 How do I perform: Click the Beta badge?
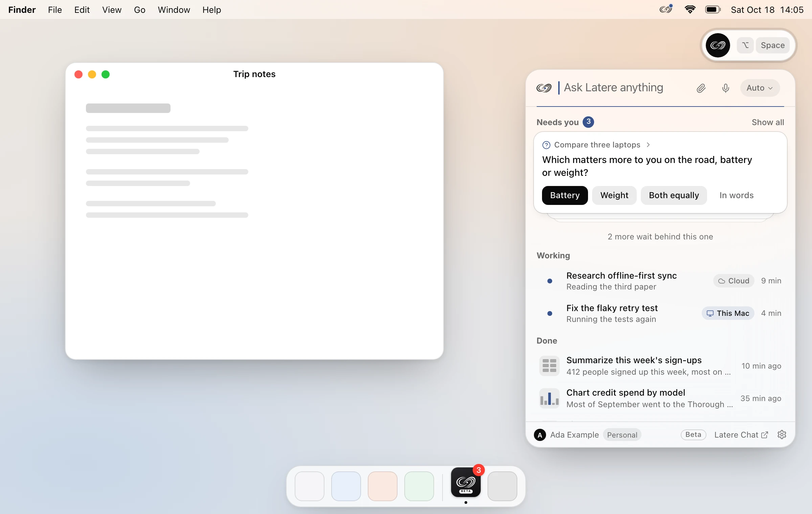click(693, 435)
